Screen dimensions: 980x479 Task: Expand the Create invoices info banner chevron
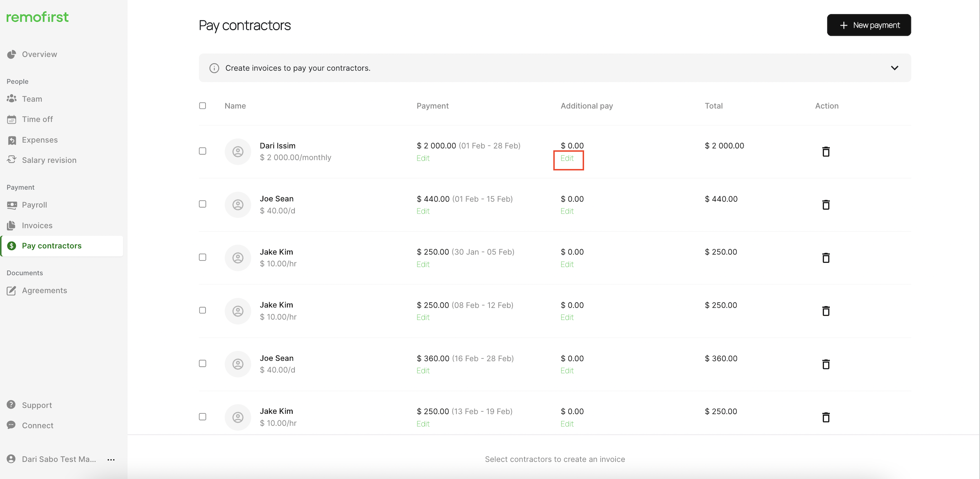[x=894, y=68]
